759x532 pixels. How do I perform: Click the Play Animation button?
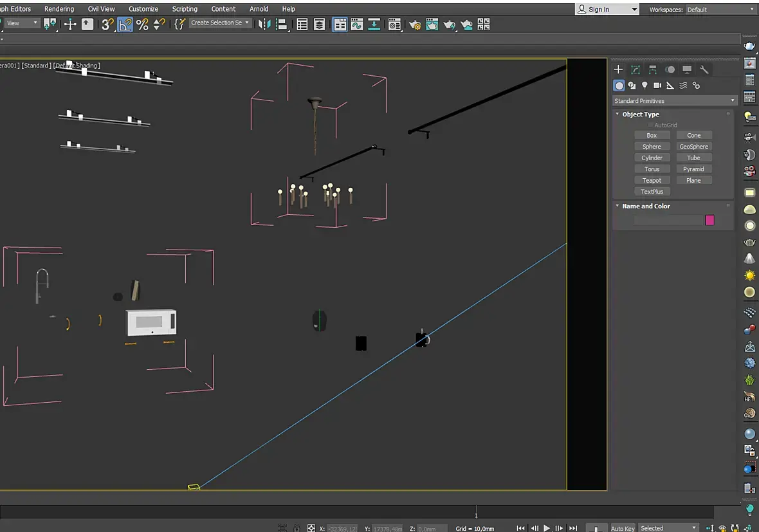point(547,527)
